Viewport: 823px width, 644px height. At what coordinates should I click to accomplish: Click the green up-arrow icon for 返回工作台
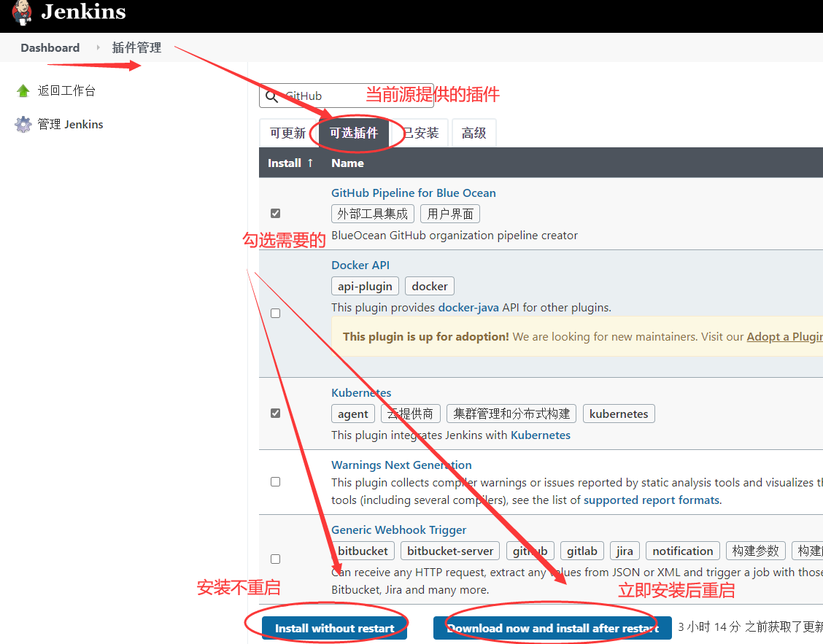pos(23,90)
